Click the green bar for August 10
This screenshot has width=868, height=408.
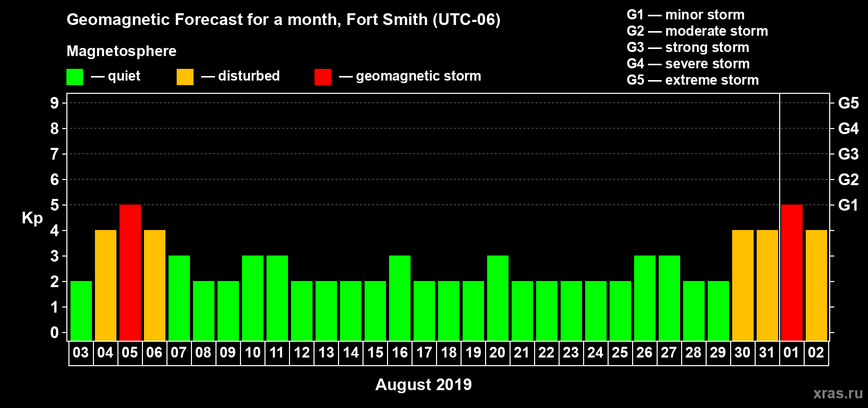[253, 298]
